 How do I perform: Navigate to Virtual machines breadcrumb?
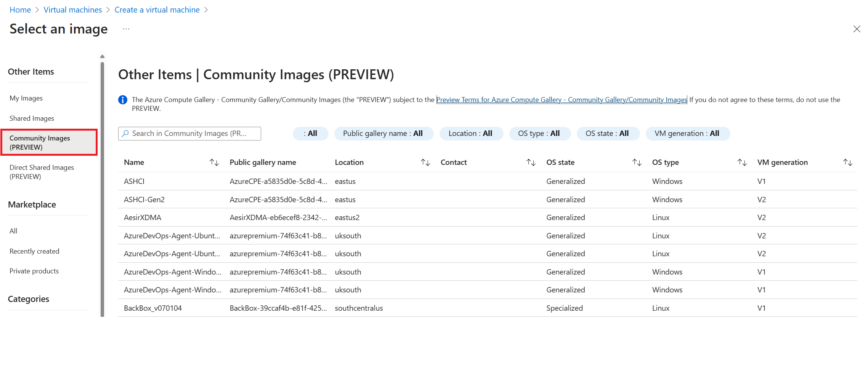(x=72, y=10)
